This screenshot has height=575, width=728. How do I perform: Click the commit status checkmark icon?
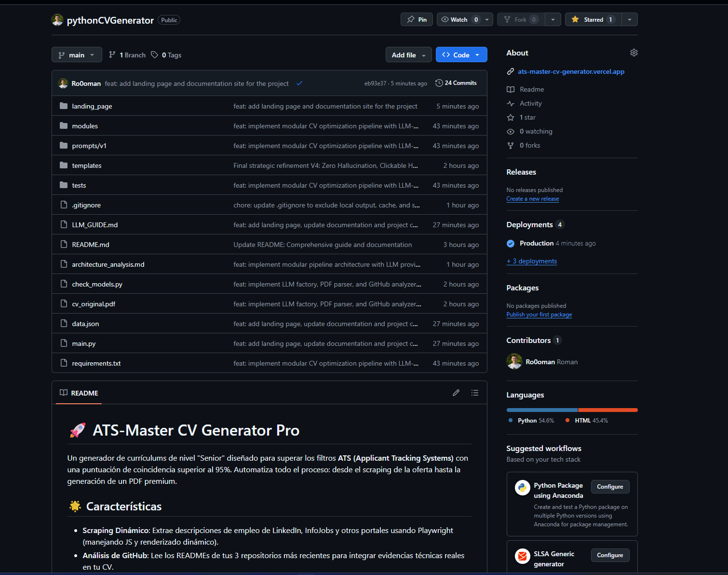(299, 83)
